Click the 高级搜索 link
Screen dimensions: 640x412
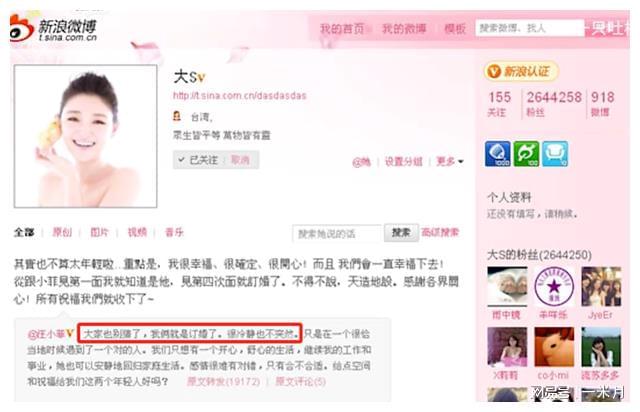[440, 232]
